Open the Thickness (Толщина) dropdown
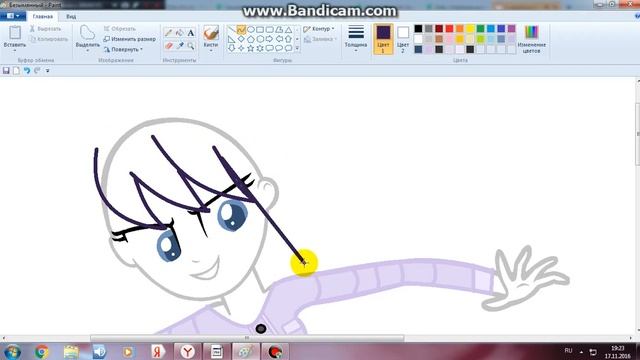Viewport: 640px width, 360px height. pyautogui.click(x=356, y=39)
